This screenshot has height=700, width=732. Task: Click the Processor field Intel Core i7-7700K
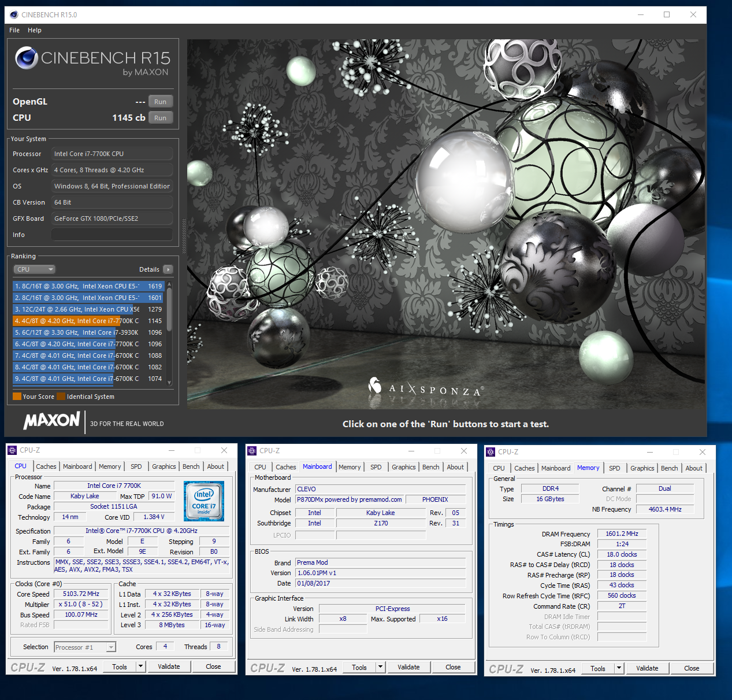tap(112, 154)
